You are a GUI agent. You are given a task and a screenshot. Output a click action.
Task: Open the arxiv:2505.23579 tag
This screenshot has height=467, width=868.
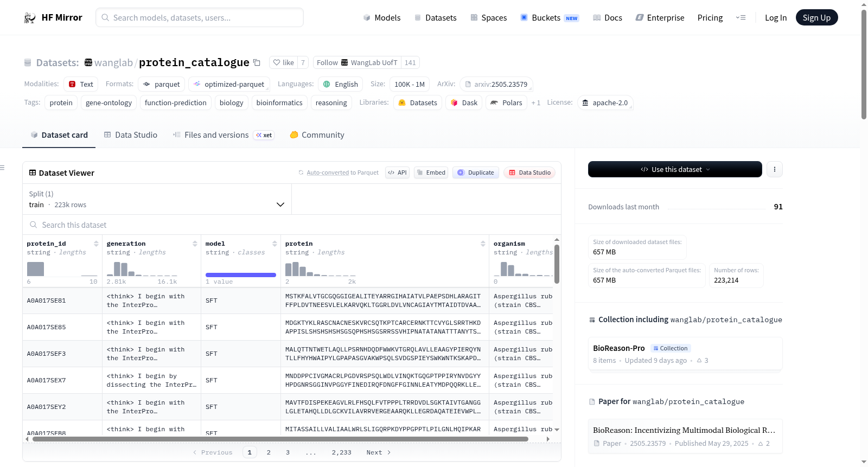496,84
